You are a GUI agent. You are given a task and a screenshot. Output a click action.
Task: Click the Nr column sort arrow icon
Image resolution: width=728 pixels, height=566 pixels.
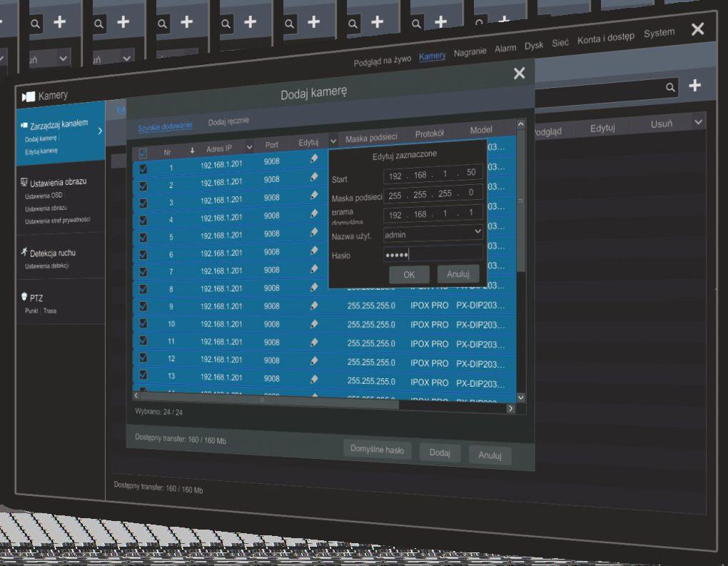(192, 150)
